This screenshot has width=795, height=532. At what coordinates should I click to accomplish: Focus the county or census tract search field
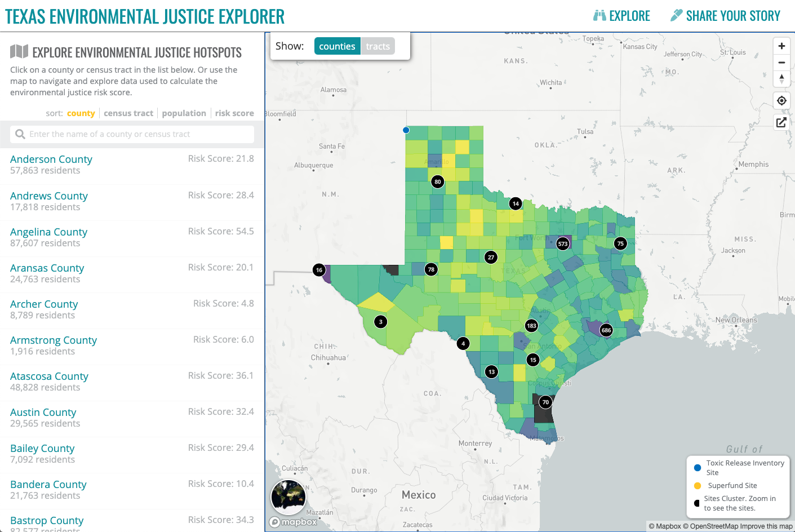click(x=132, y=134)
